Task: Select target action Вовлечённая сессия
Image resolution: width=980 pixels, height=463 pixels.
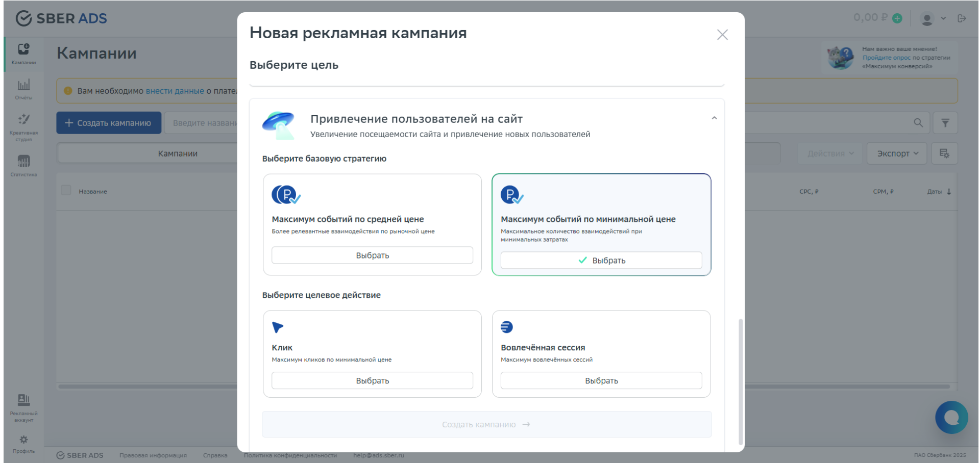Action: (x=601, y=380)
